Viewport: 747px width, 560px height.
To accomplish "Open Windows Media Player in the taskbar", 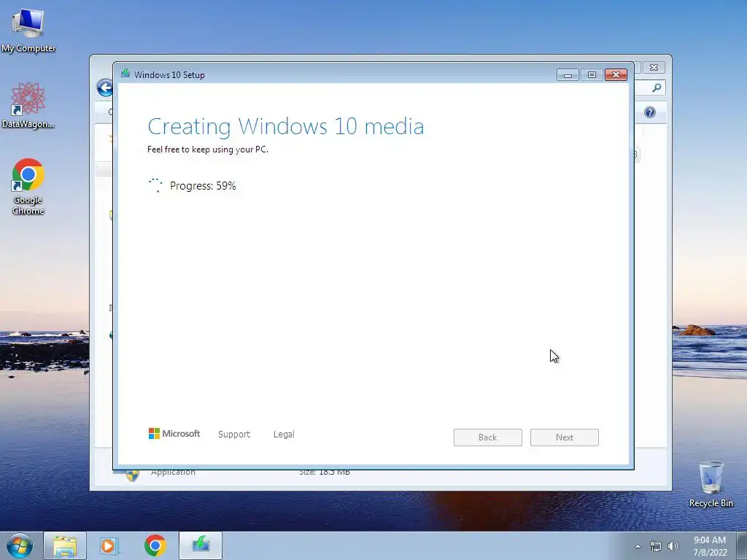I will click(x=109, y=545).
